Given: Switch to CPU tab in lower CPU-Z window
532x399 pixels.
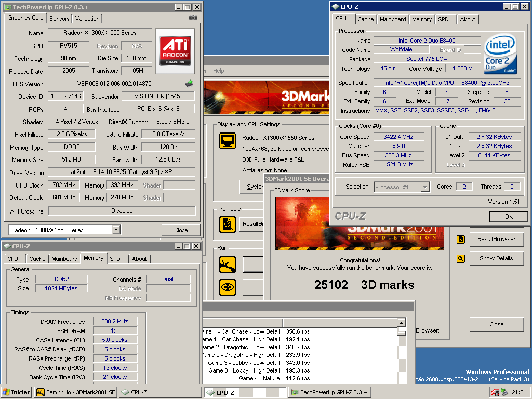Looking at the screenshot, I should [x=13, y=259].
